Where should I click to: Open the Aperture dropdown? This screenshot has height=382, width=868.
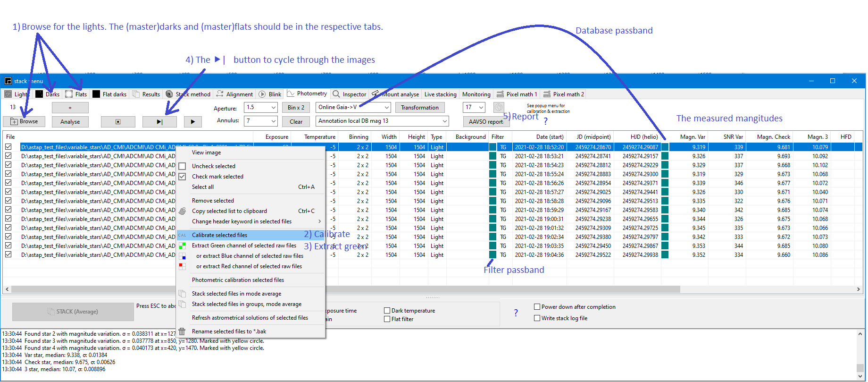coord(274,108)
